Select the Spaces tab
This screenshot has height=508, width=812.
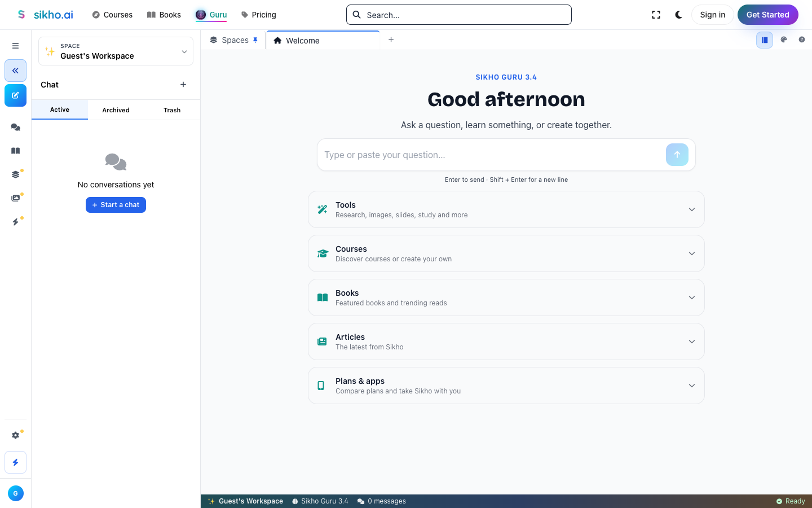pos(233,40)
